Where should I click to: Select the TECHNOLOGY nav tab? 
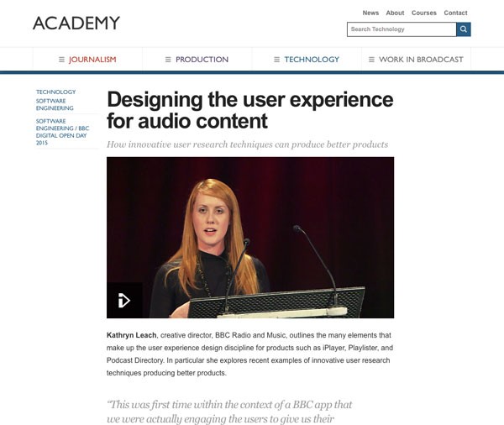[307, 60]
